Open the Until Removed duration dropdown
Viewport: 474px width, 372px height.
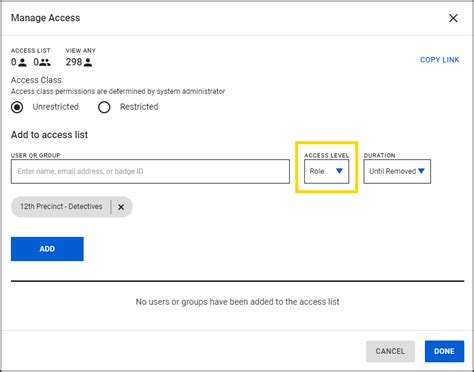(397, 171)
